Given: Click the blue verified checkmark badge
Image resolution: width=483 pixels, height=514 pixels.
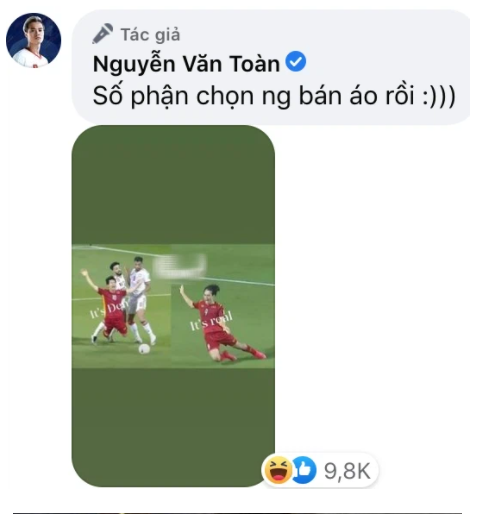Looking at the screenshot, I should [x=296, y=61].
